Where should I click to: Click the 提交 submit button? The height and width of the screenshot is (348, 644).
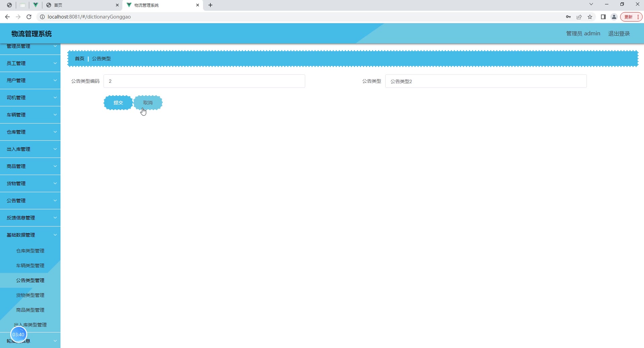coord(118,103)
